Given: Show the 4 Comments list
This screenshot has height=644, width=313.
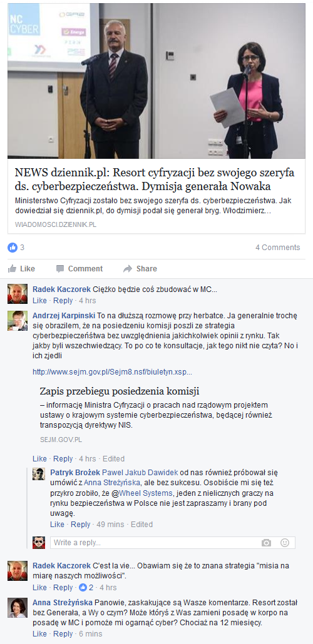Looking at the screenshot, I should (277, 247).
